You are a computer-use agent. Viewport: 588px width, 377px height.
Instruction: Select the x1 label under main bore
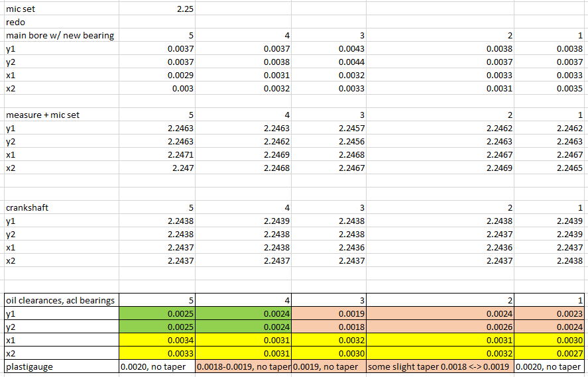pos(62,75)
